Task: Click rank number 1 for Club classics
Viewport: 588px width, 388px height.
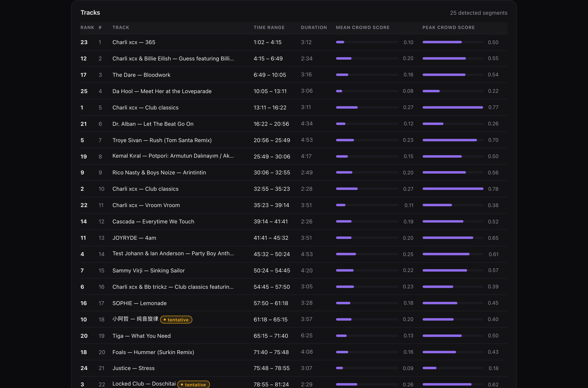Action: [x=82, y=108]
